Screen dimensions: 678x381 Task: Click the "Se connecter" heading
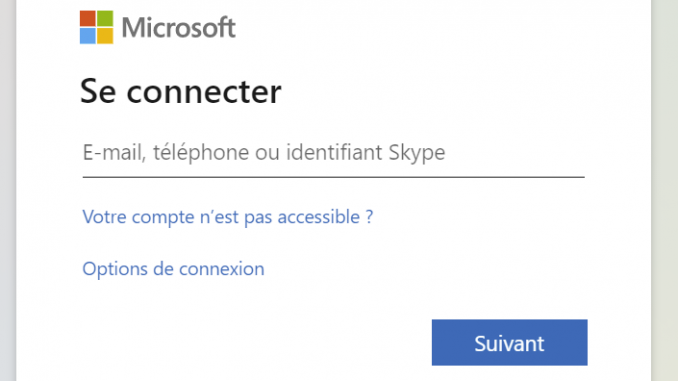click(181, 91)
